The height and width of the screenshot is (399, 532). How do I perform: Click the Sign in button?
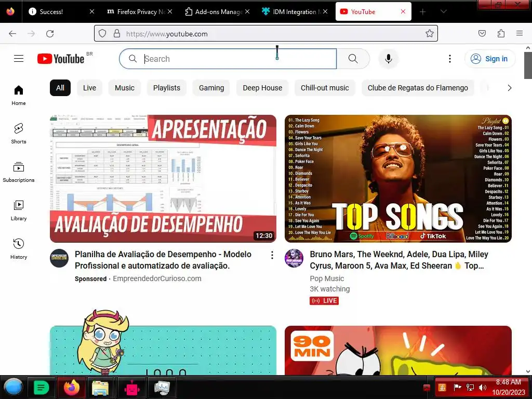point(489,59)
